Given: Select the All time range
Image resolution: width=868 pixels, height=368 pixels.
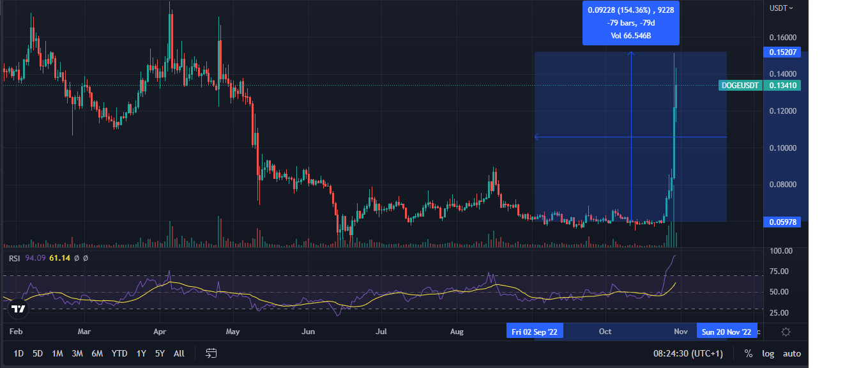Looking at the screenshot, I should click(179, 353).
